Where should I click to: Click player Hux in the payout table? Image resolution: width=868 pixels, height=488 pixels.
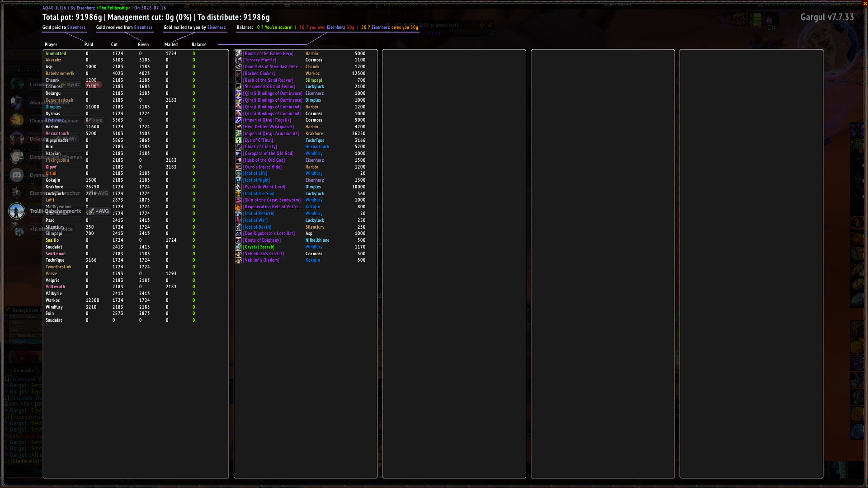[x=49, y=147]
